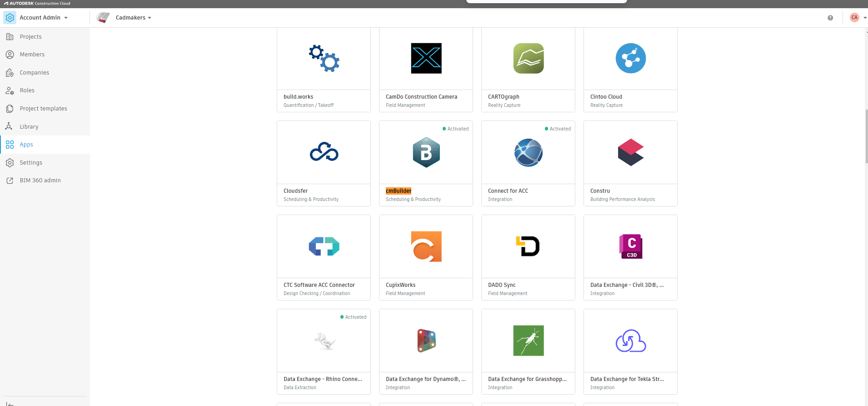
Task: Open the Cintoo Cloud blue icon
Action: (x=631, y=58)
